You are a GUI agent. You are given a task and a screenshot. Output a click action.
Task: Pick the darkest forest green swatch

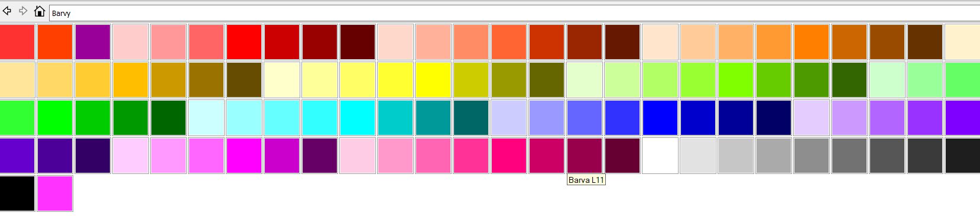click(x=168, y=118)
